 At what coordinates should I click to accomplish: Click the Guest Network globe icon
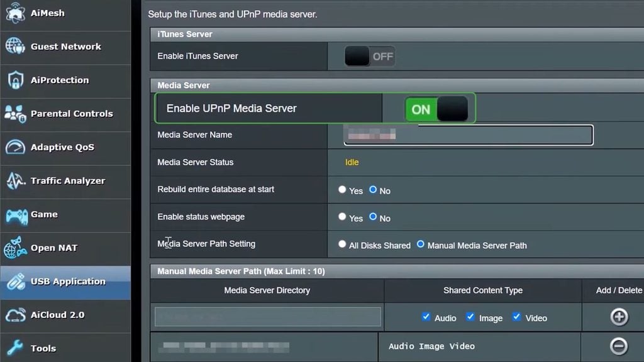15,46
